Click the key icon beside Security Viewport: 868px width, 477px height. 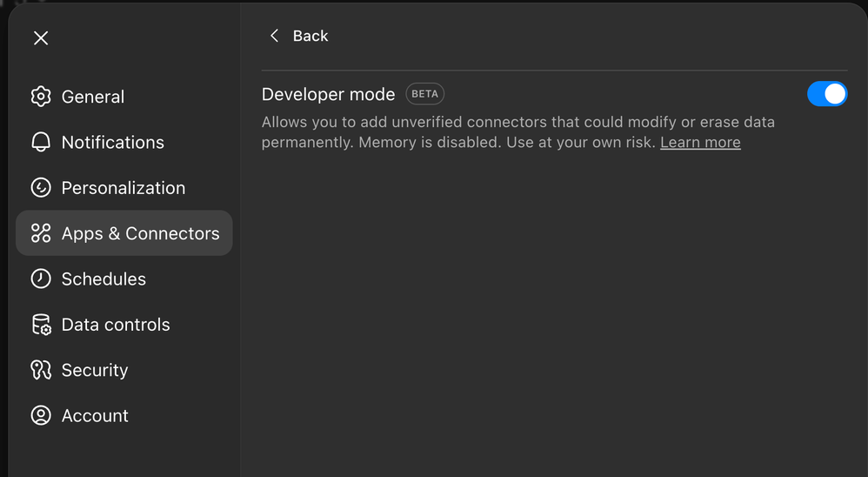click(x=41, y=370)
